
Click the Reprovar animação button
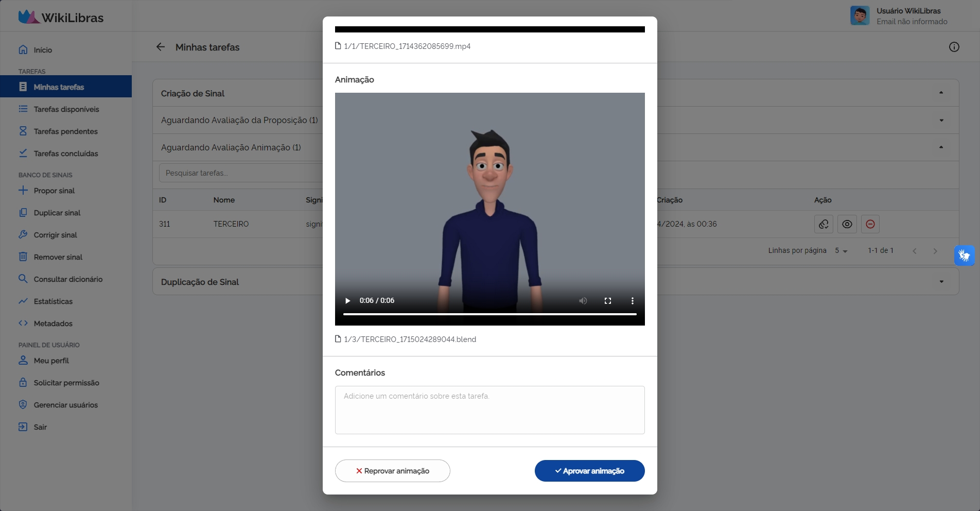392,470
